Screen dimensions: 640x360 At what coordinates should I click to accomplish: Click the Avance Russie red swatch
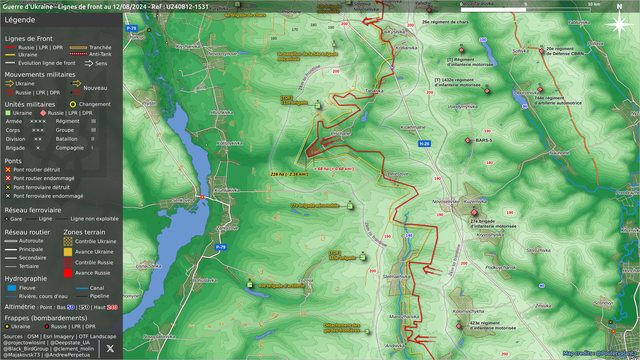click(x=68, y=273)
